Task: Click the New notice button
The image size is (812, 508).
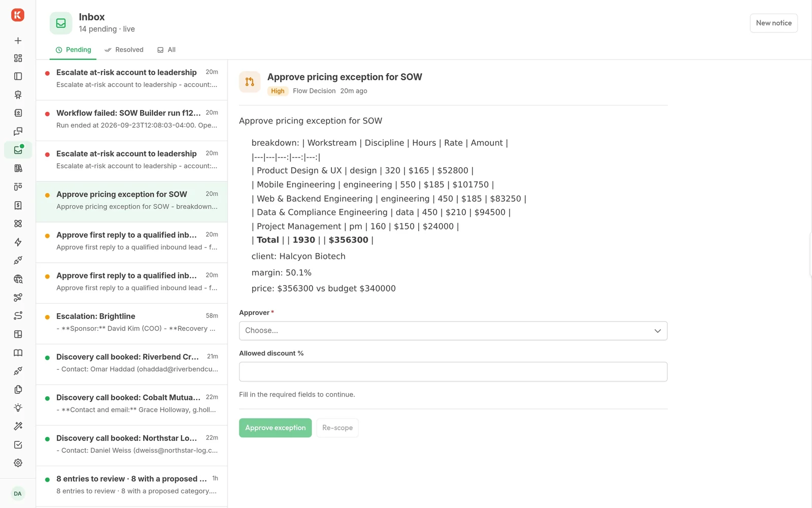Action: click(x=773, y=23)
